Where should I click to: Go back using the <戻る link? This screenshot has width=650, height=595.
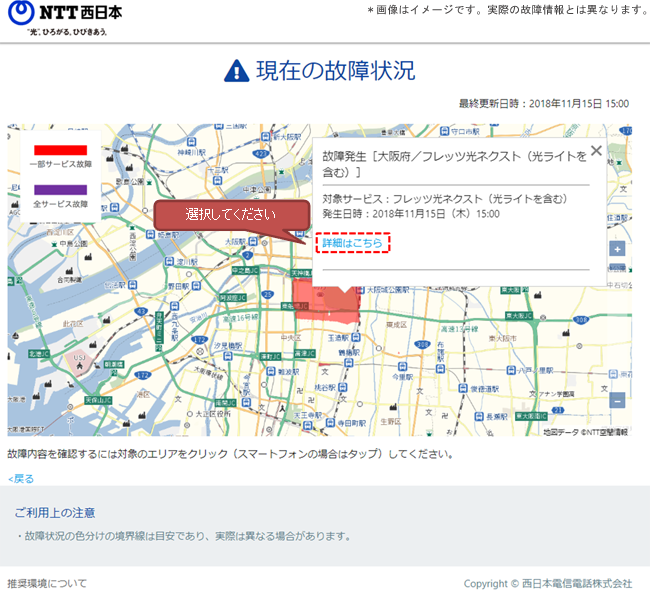click(x=21, y=479)
